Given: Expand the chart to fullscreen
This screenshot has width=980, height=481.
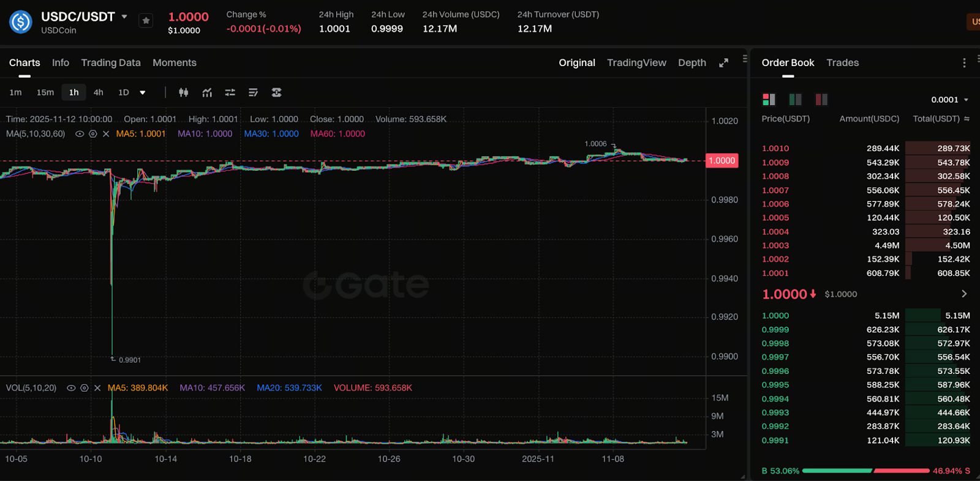Looking at the screenshot, I should [723, 63].
